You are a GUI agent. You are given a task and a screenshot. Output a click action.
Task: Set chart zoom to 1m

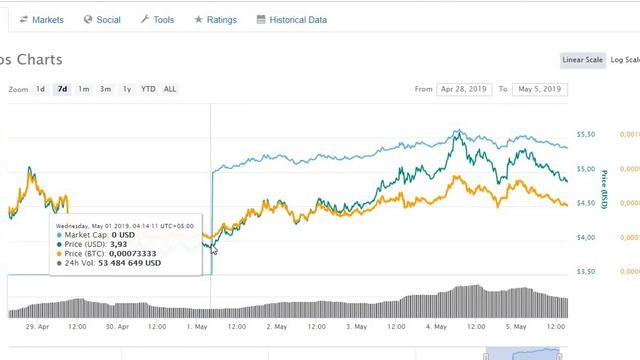(84, 89)
